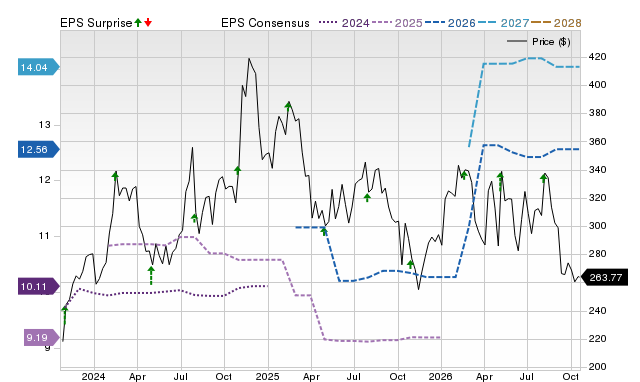The height and width of the screenshot is (382, 640).
Task: Toggle the 2027 consensus series in legend
Action: 503,23
